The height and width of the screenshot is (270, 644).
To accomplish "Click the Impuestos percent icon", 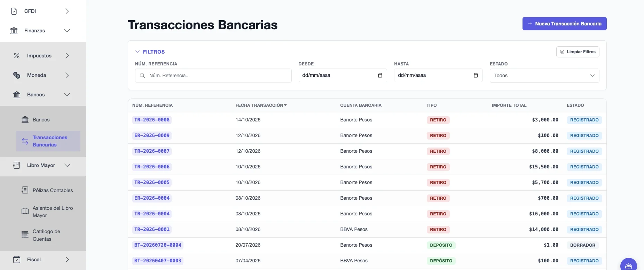I will (x=17, y=56).
